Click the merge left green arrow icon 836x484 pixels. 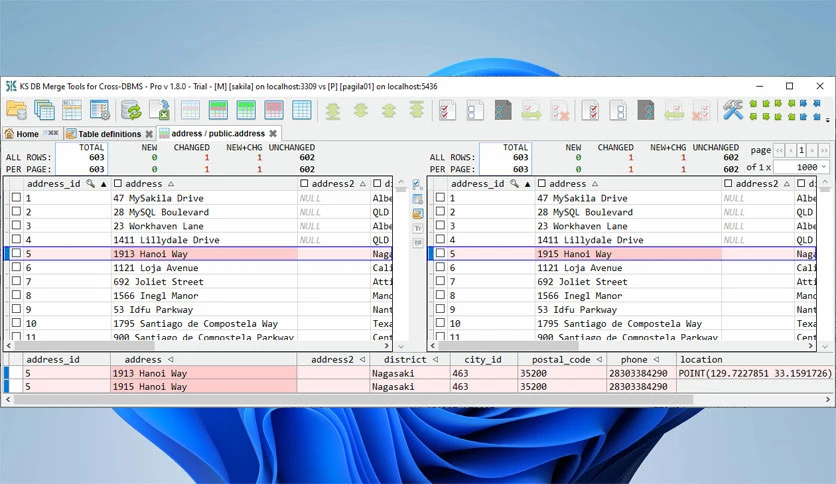[x=674, y=111]
